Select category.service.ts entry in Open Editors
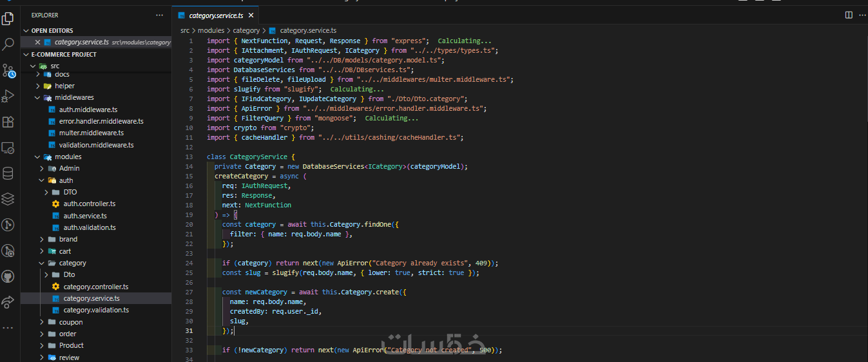The image size is (868, 362). tap(96, 42)
